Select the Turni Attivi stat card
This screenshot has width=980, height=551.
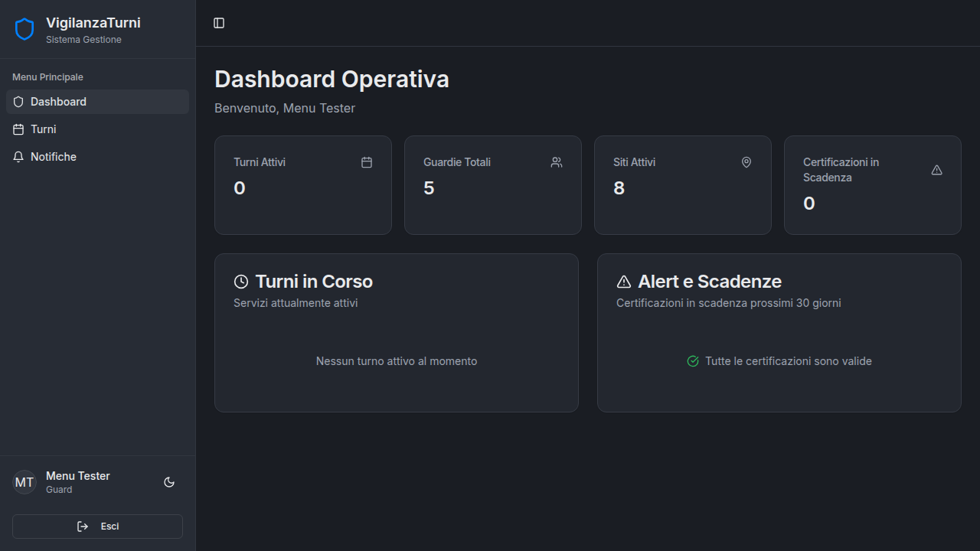(303, 185)
